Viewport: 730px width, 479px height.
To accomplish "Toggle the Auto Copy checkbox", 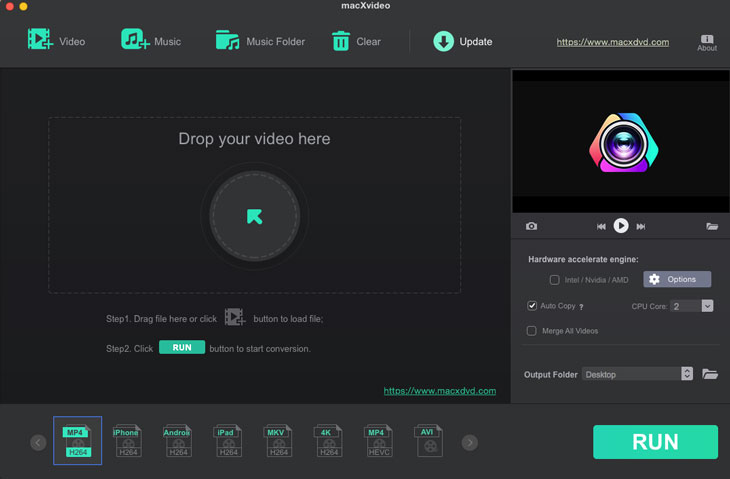I will 532,306.
